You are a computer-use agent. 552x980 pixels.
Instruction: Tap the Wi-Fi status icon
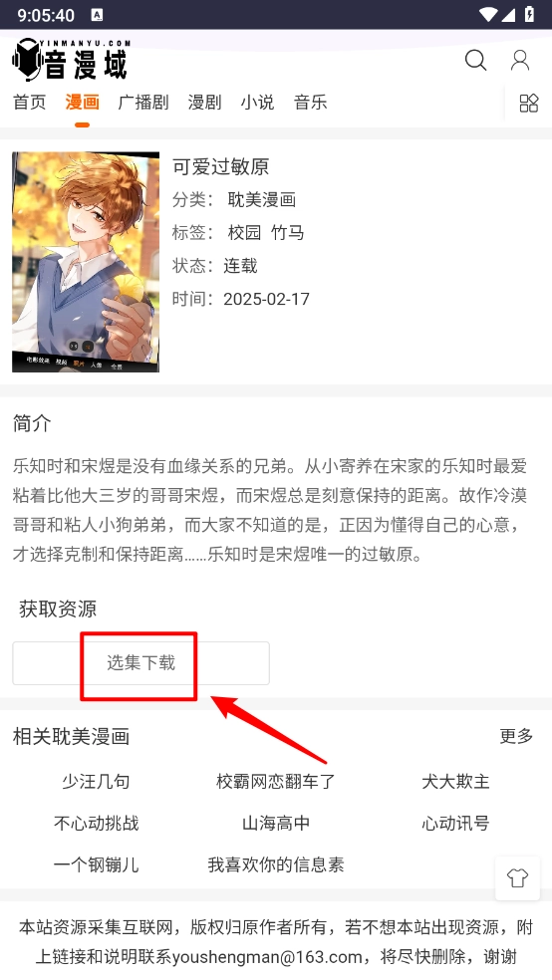click(488, 14)
